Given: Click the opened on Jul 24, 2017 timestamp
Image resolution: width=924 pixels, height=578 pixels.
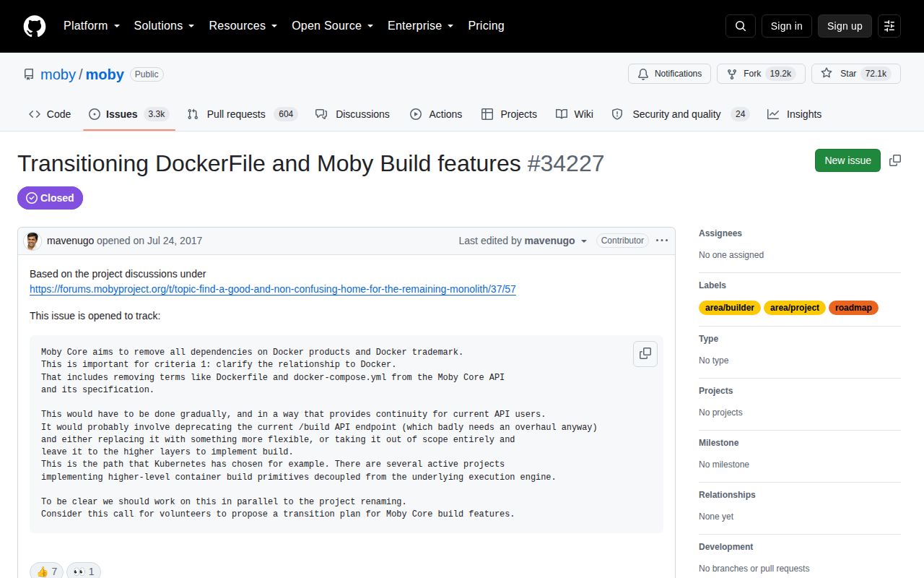Looking at the screenshot, I should (x=149, y=241).
